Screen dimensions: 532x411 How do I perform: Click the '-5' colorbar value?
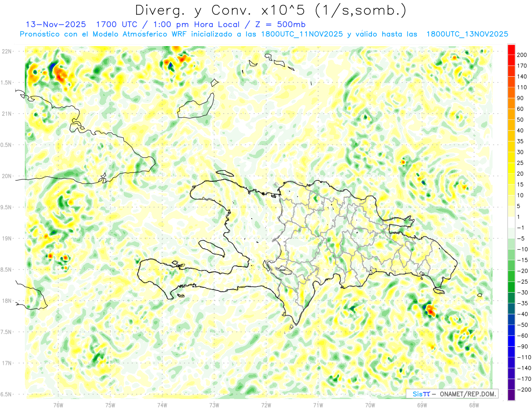click(x=521, y=239)
